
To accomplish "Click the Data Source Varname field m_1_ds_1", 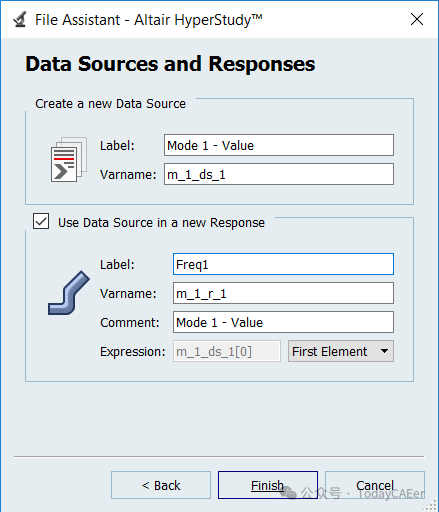I will point(279,174).
